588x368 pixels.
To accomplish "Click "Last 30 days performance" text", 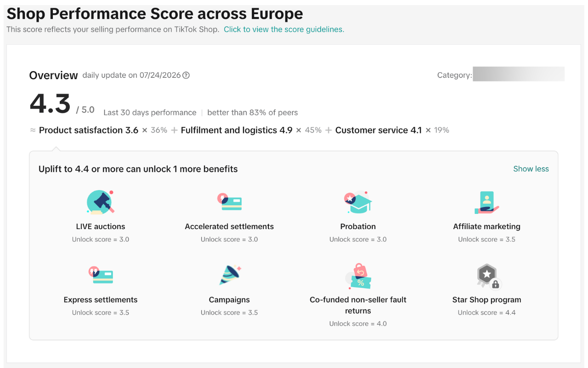I will [150, 113].
